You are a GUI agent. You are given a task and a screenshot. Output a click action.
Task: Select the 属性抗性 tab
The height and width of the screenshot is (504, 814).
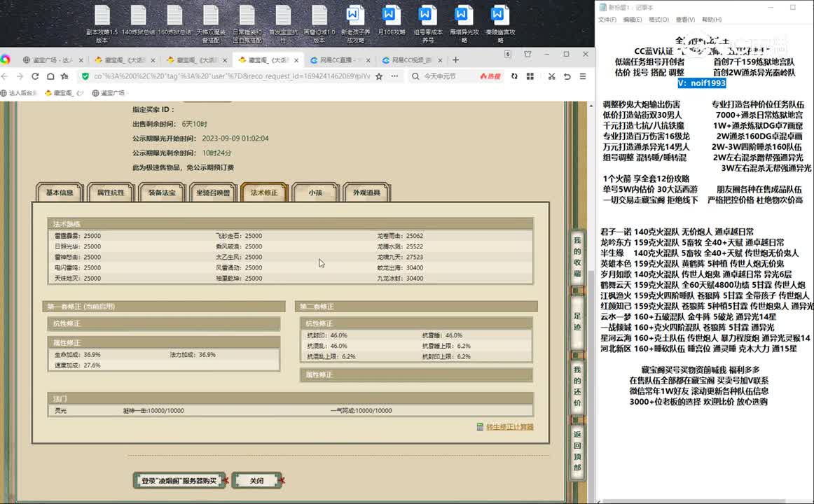click(x=111, y=192)
